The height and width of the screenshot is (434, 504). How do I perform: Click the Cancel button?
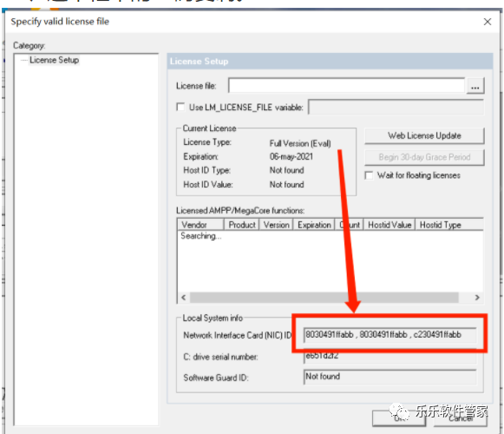click(461, 418)
